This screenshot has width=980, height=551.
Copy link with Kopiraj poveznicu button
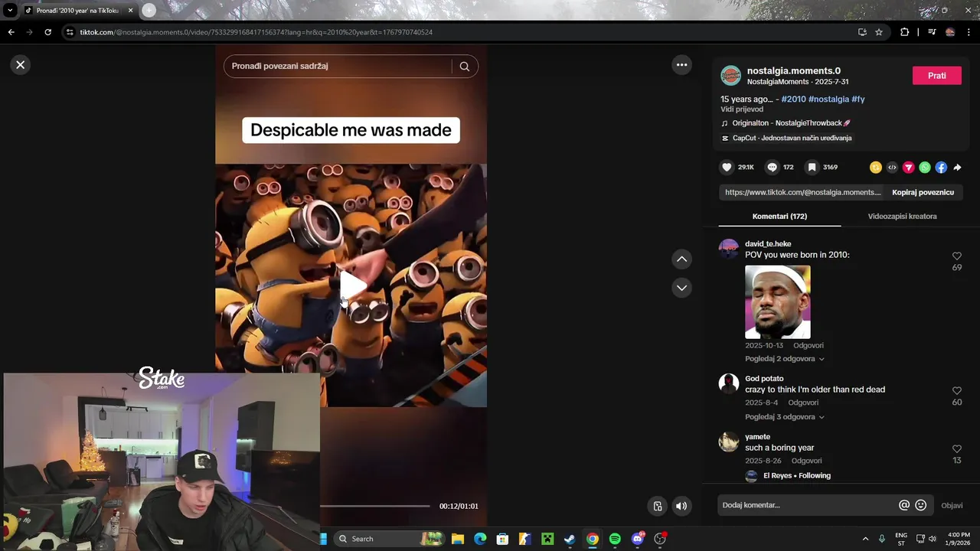(923, 192)
